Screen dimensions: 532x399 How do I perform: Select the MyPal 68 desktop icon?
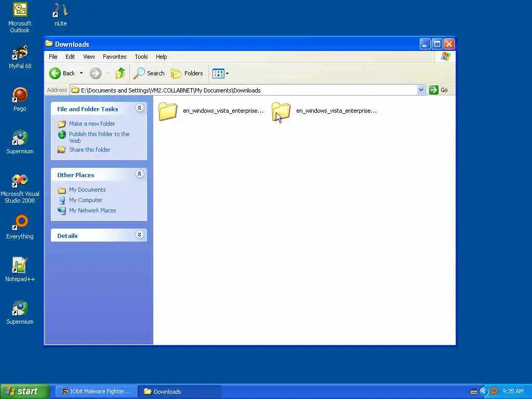[x=20, y=57]
